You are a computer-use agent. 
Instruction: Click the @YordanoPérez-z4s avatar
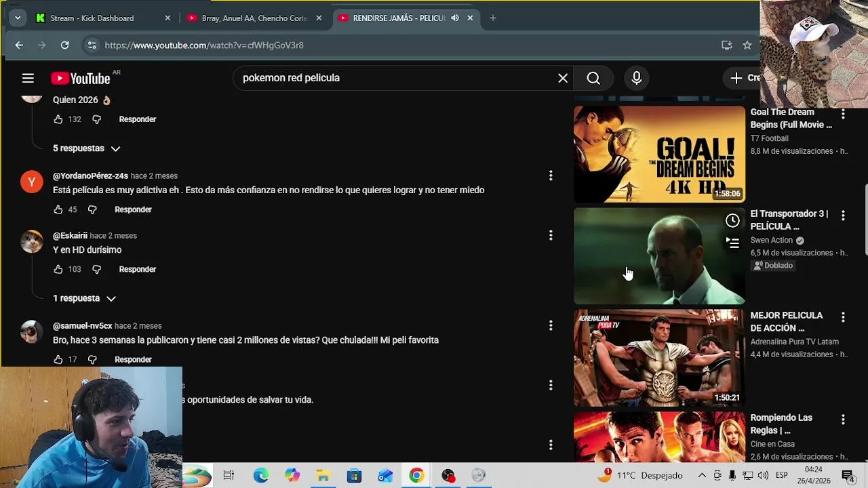click(x=31, y=182)
